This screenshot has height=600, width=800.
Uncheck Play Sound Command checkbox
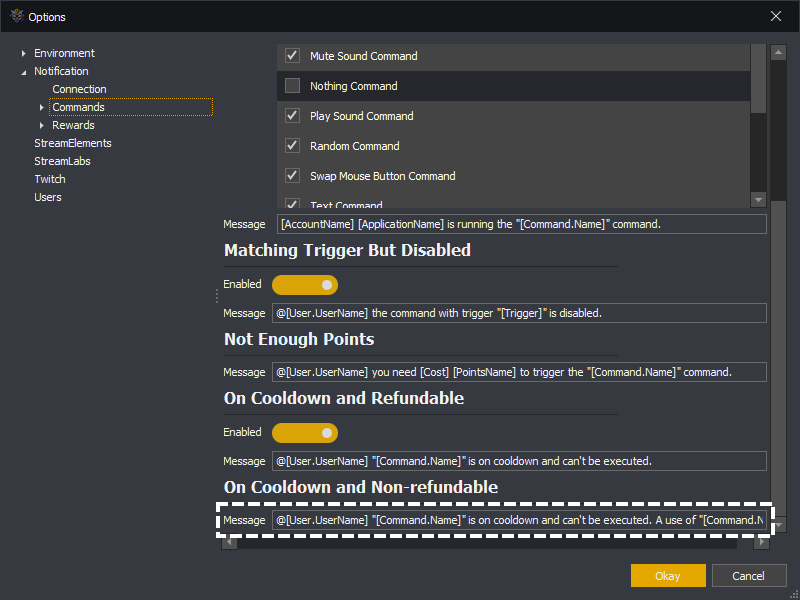292,116
